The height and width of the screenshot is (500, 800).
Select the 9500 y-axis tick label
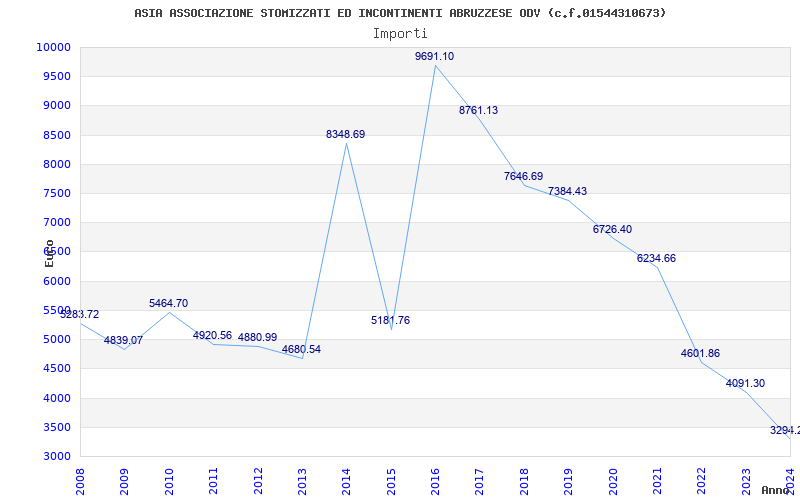(56, 77)
